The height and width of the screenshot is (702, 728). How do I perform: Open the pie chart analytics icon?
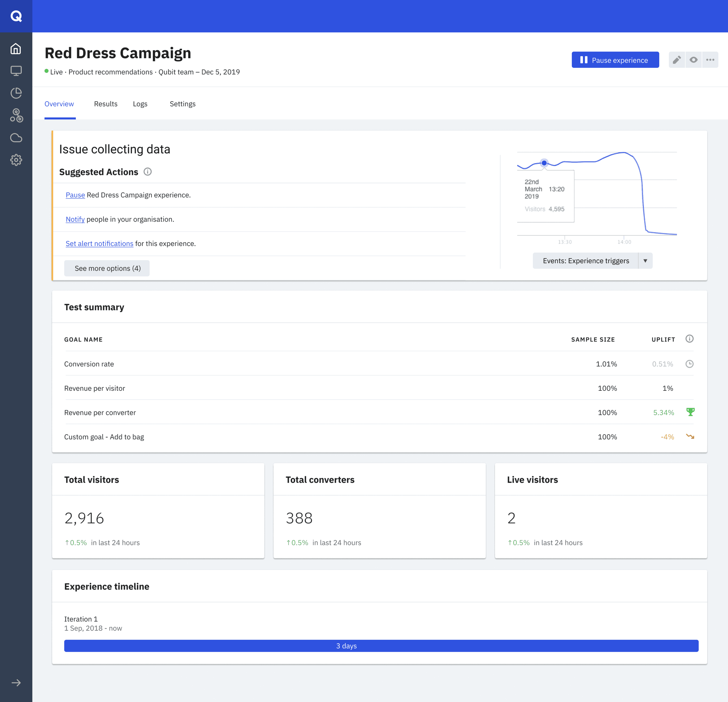16,93
